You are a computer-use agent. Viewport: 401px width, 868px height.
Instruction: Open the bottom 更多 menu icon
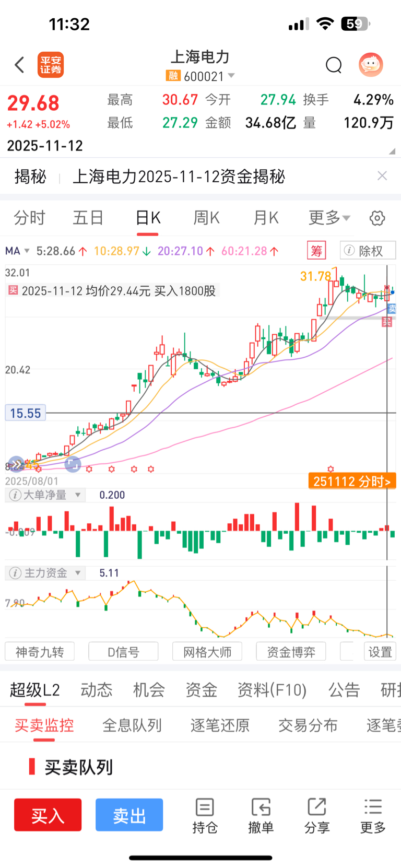373,816
